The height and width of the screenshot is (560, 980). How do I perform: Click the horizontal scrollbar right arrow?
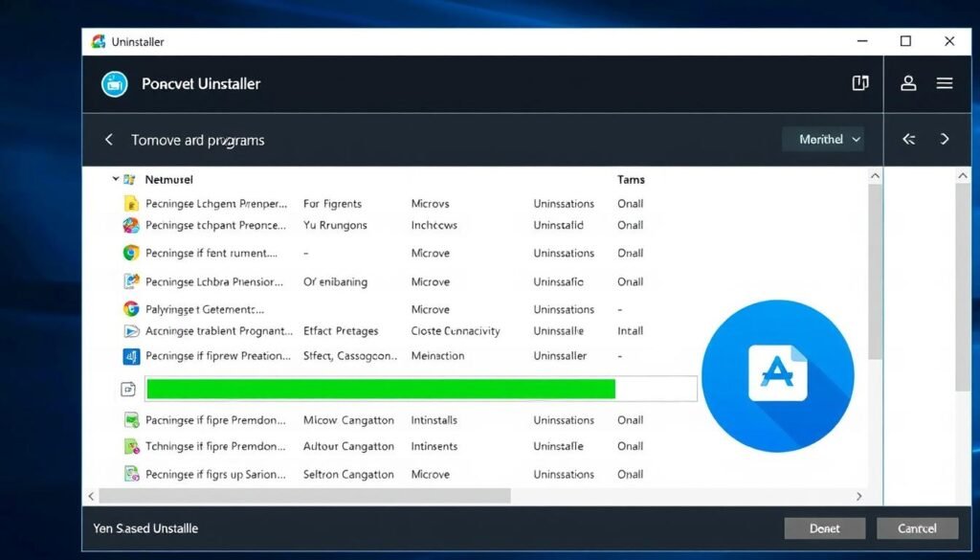[858, 496]
